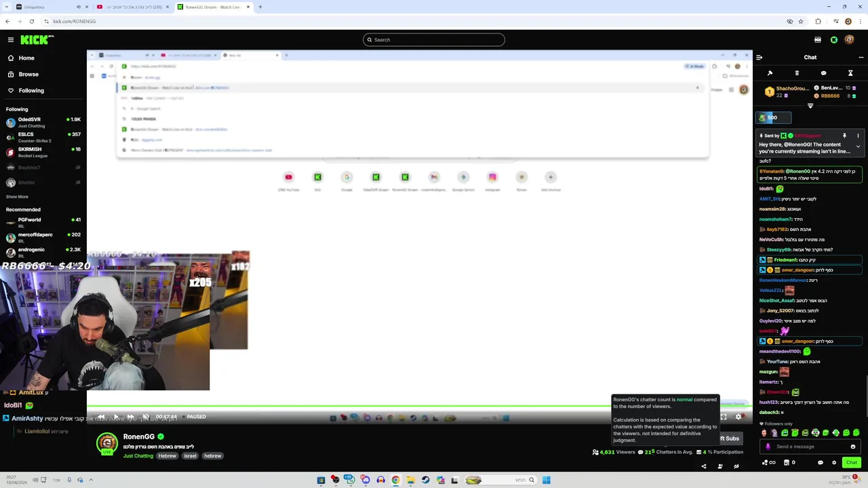The height and width of the screenshot is (488, 868).
Task: Open Browse in the sidebar
Action: point(28,75)
